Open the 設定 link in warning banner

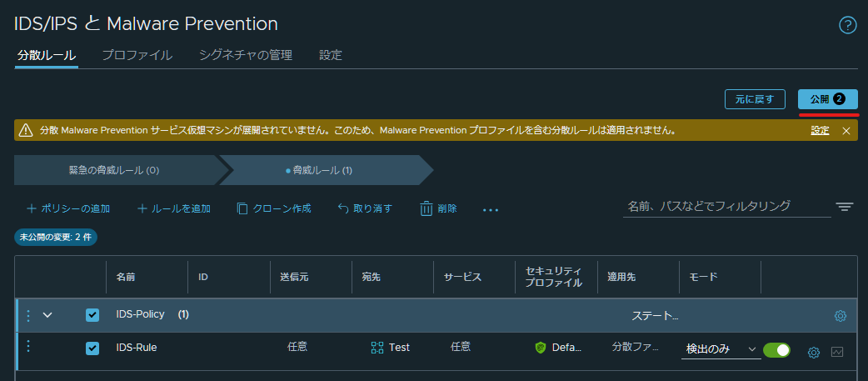[820, 131]
